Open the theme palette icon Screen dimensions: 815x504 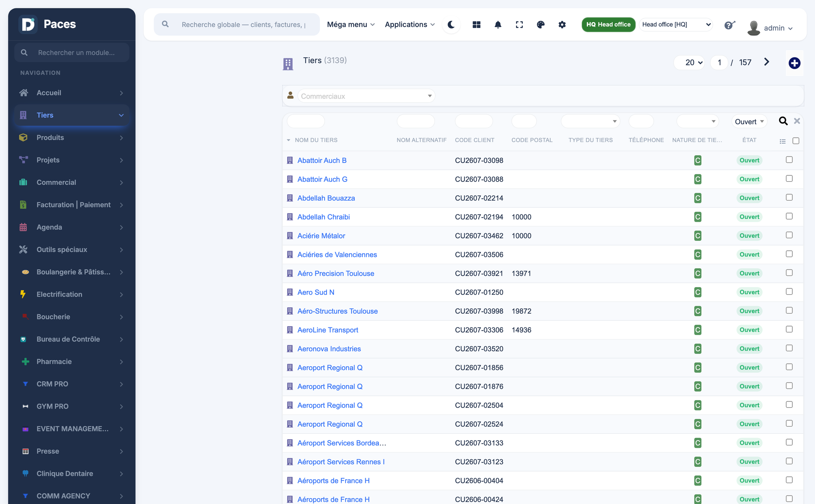pyautogui.click(x=541, y=25)
